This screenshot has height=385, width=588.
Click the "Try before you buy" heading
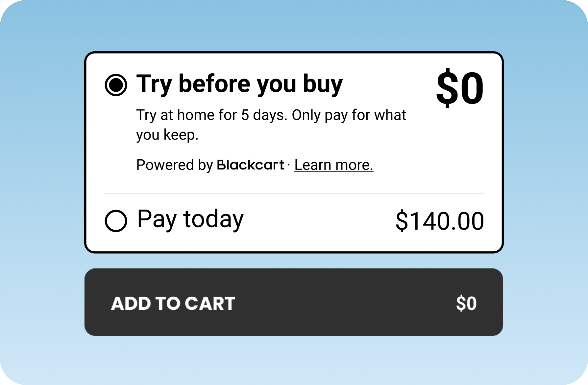pos(239,84)
